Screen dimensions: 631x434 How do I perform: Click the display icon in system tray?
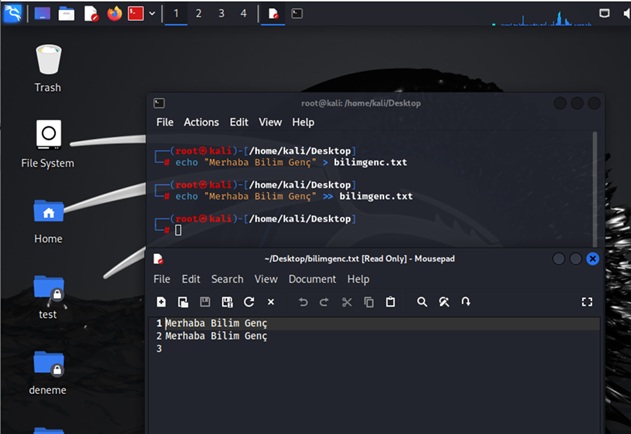pos(604,13)
